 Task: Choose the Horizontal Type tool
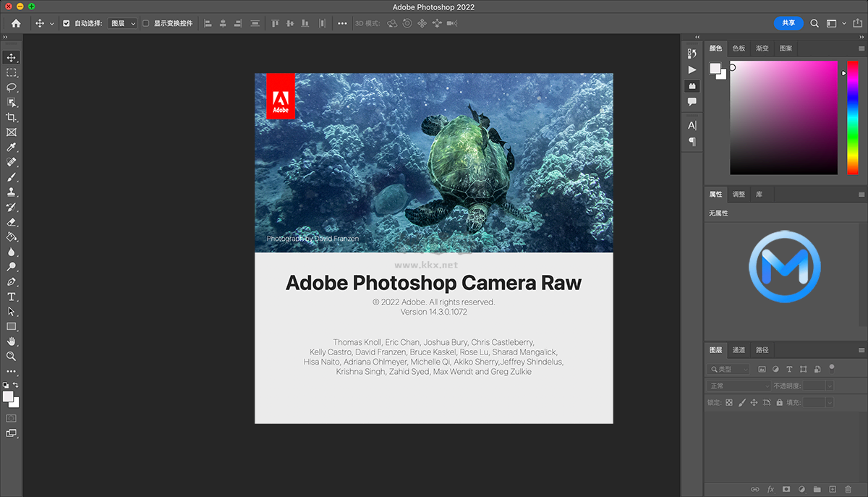tap(11, 297)
